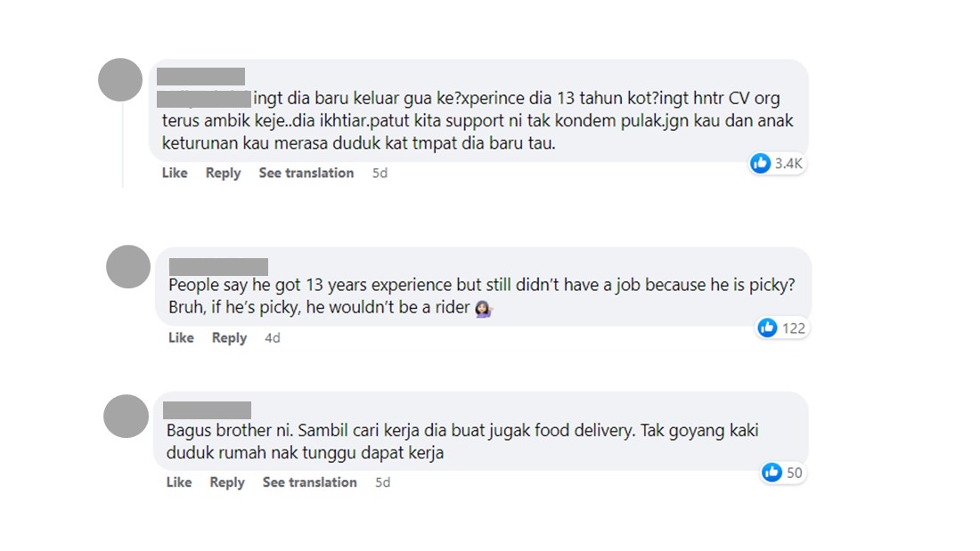Open the profile picture of the '13 years experience' commenter
This screenshot has height=551, width=980.
[128, 266]
